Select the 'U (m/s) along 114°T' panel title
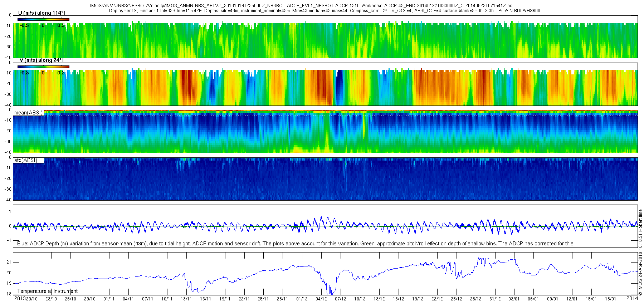644x304 pixels. (42, 13)
